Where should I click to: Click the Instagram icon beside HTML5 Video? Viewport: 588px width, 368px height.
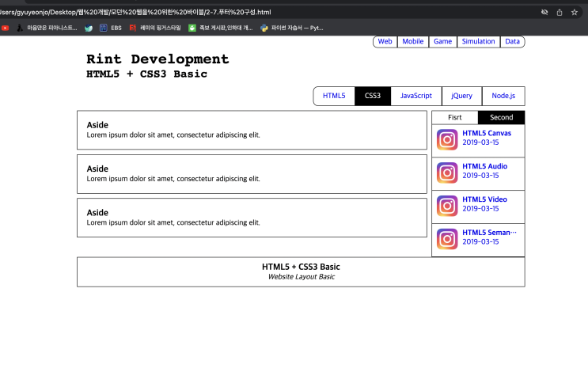point(447,206)
